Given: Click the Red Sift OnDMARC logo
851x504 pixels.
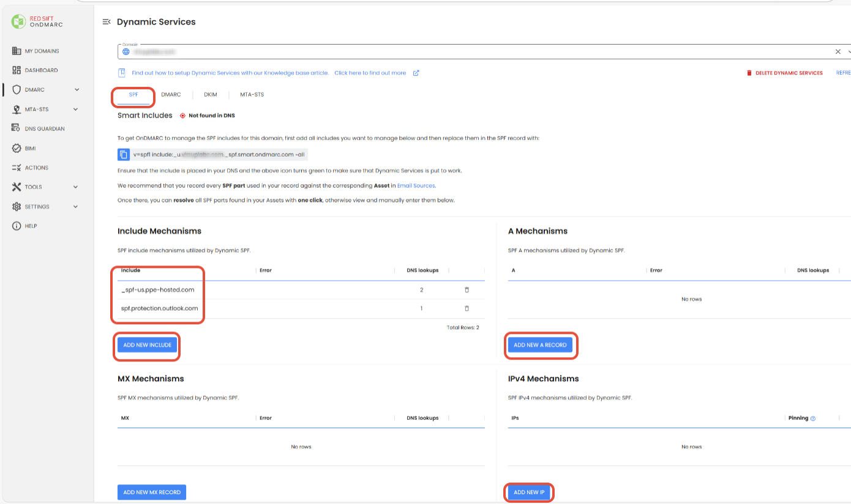Looking at the screenshot, I should pyautogui.click(x=37, y=22).
